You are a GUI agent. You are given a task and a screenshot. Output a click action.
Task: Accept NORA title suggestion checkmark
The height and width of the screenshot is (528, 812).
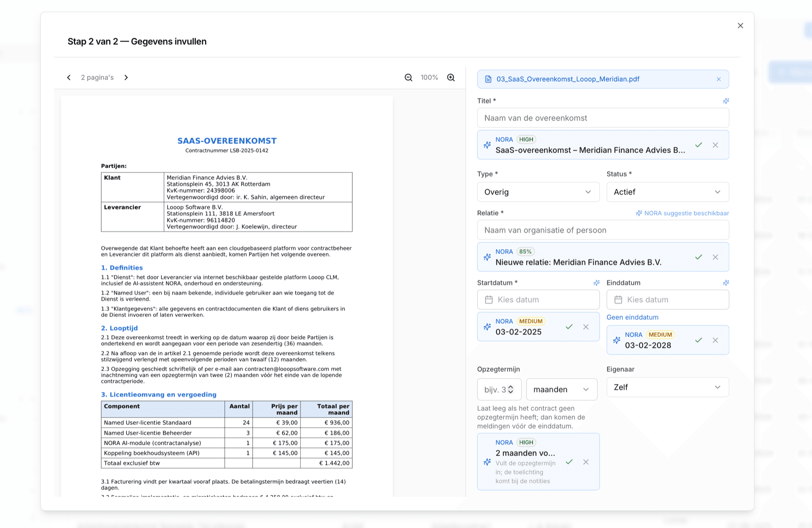698,145
